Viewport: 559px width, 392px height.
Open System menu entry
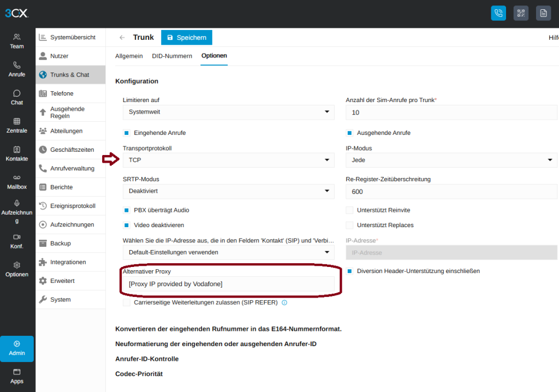(x=70, y=299)
